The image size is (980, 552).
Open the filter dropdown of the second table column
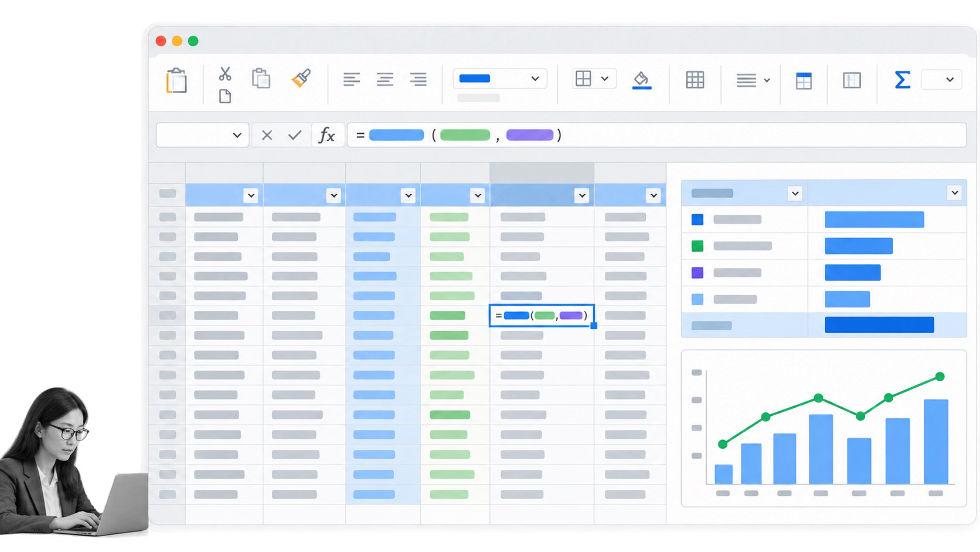334,195
